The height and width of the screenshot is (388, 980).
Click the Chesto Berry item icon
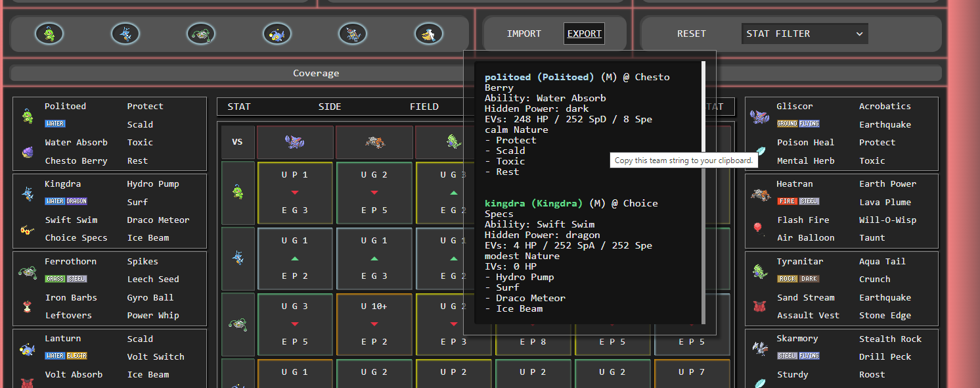pyautogui.click(x=27, y=152)
